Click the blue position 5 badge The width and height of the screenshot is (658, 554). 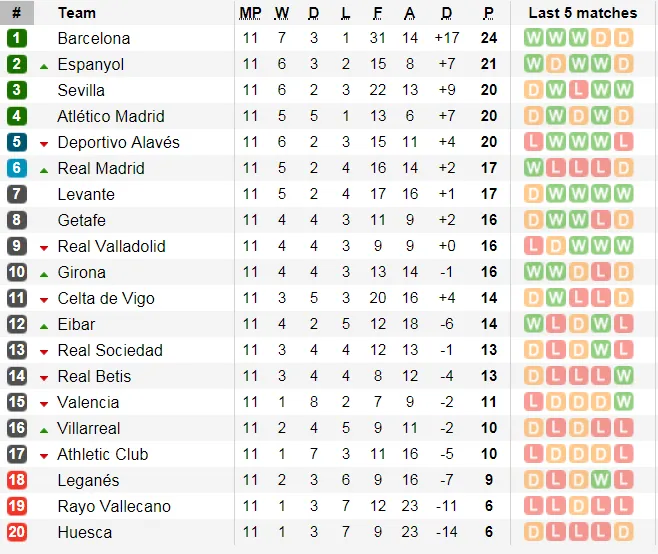coord(16,142)
